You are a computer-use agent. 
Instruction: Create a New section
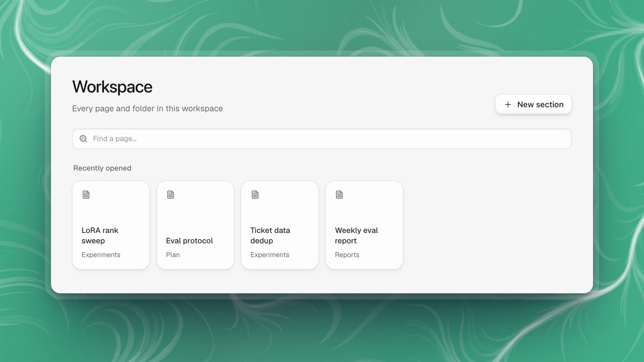(533, 105)
